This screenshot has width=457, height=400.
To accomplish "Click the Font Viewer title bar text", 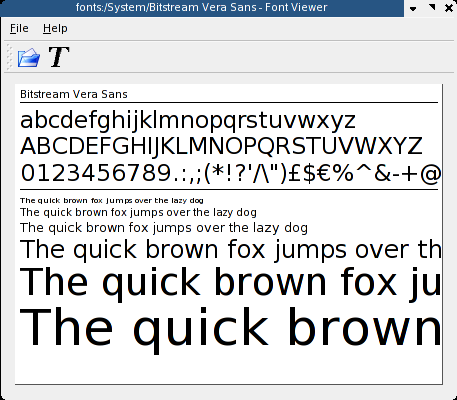I will (x=201, y=7).
